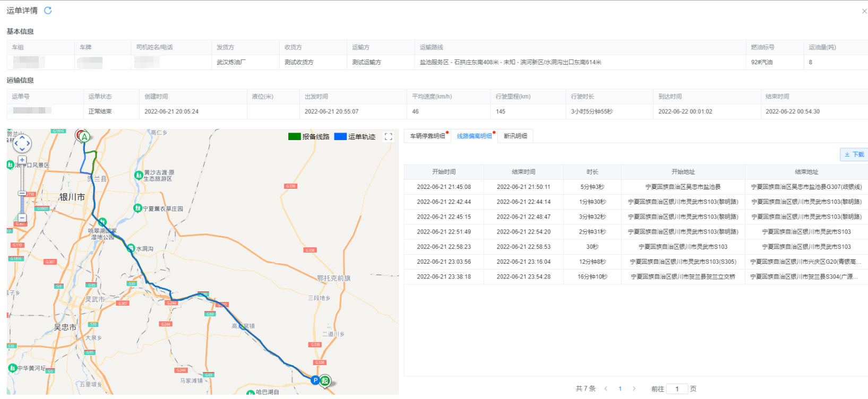Click the green 起 start marker on map
Image resolution: width=868 pixels, height=399 pixels.
coord(325,380)
